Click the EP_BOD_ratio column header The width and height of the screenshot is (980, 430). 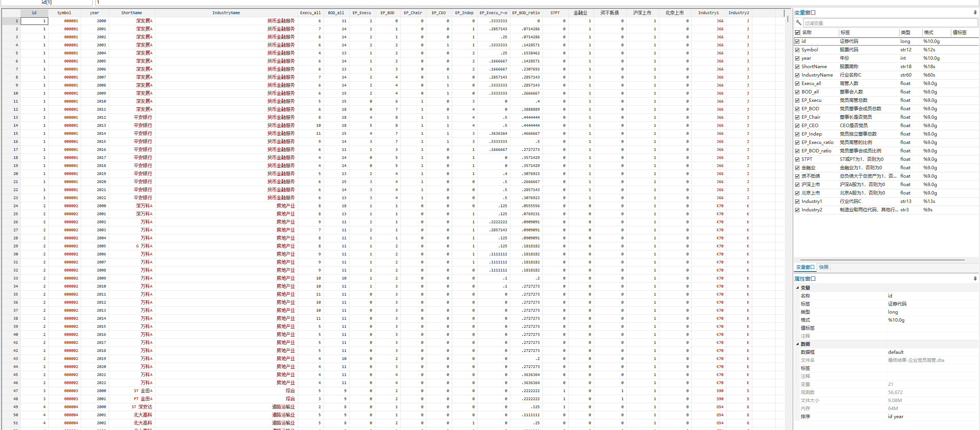click(526, 13)
